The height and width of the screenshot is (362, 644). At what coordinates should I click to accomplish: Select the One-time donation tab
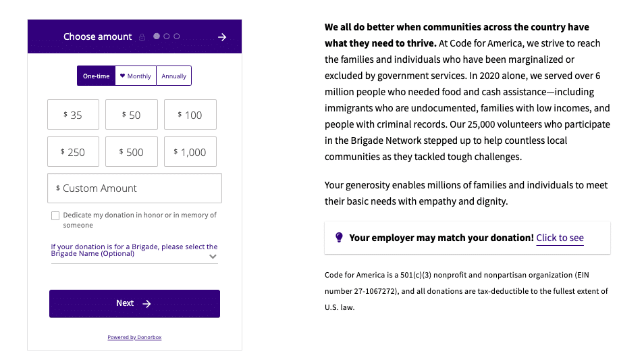96,76
